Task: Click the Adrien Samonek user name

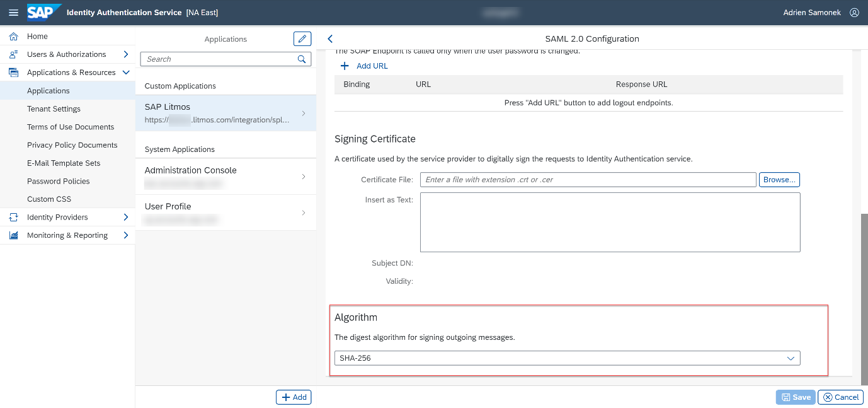Action: (812, 13)
